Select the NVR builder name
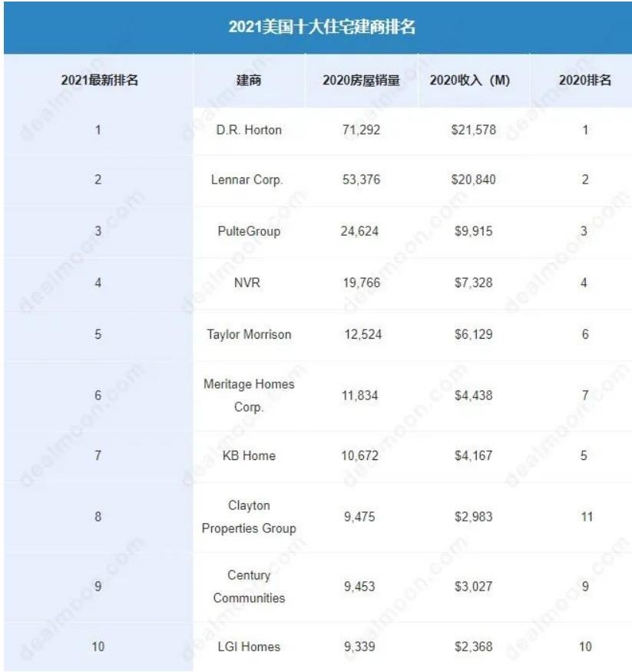Image resolution: width=632 pixels, height=672 pixels. (247, 283)
